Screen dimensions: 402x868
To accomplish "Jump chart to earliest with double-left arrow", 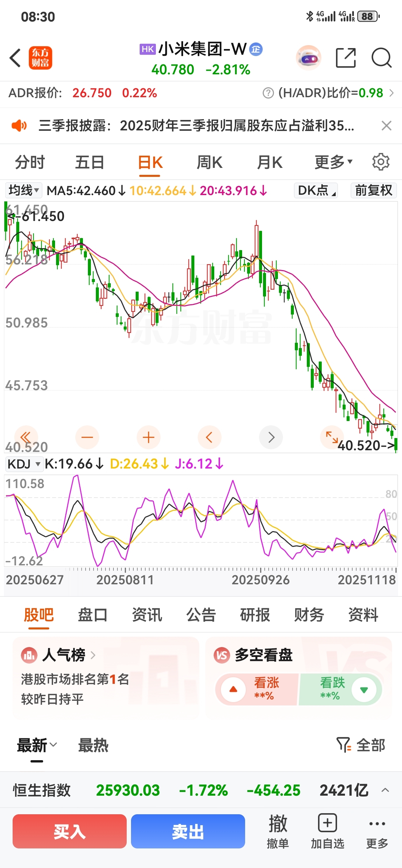I will point(26,437).
